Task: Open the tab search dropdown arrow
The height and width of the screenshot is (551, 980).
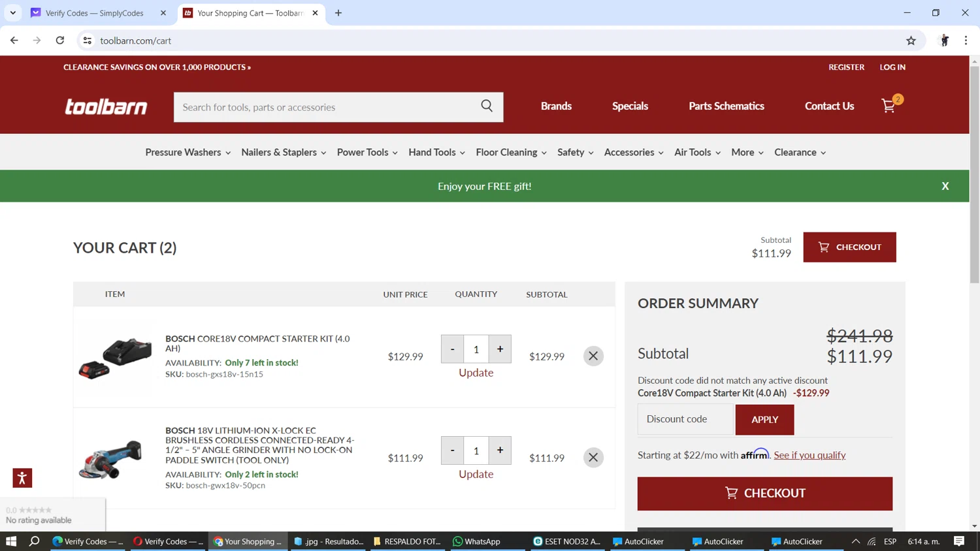Action: (13, 13)
